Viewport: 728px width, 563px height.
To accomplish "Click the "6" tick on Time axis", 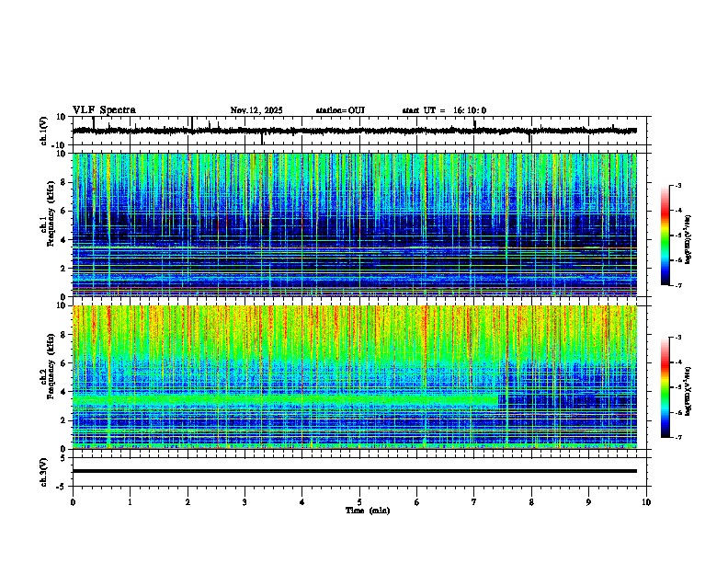I will pos(417,502).
